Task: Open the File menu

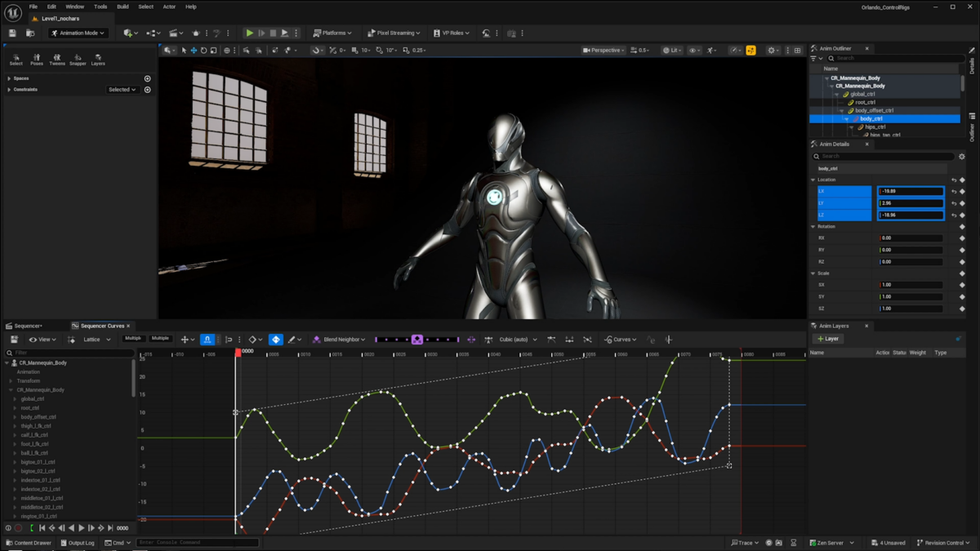Action: pos(33,7)
